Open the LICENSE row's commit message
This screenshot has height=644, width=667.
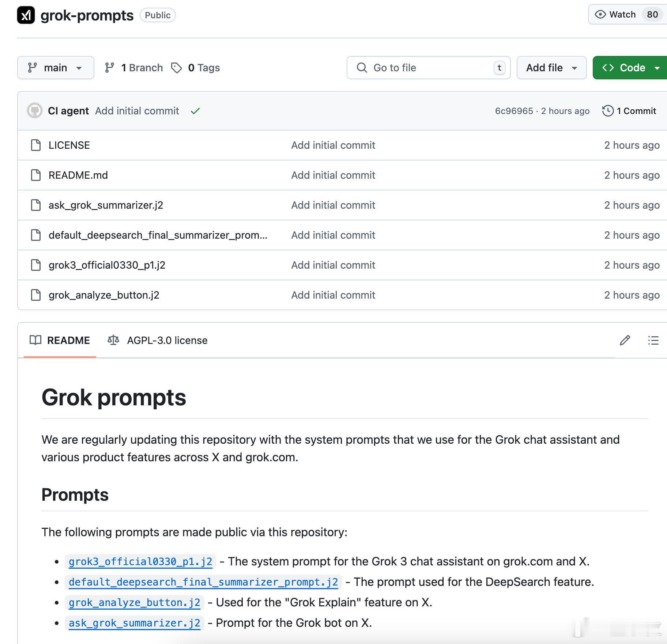point(333,145)
